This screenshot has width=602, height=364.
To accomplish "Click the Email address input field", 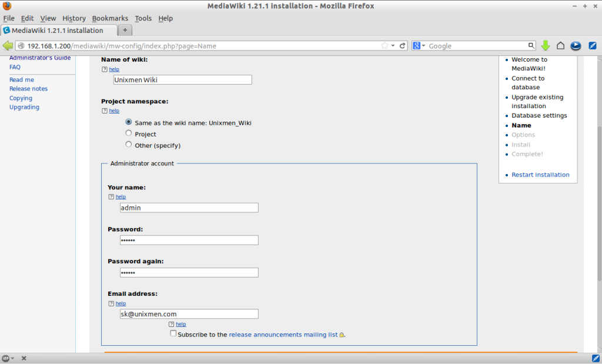I will pos(189,314).
